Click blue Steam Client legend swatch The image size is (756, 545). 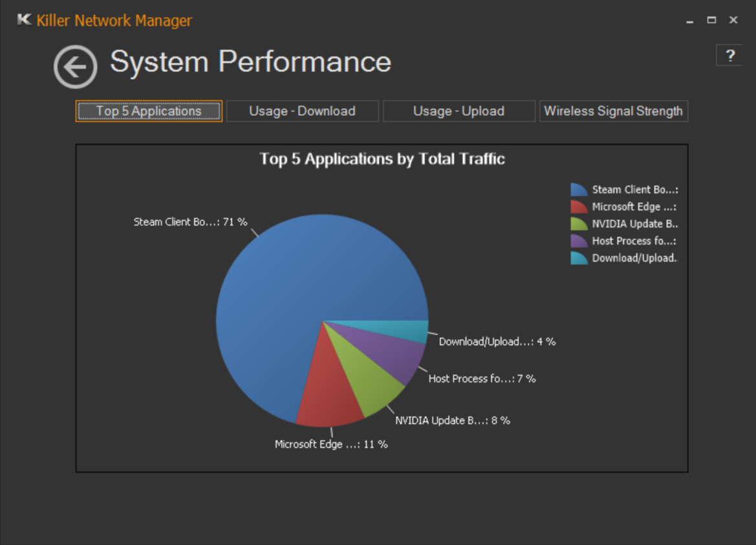point(579,189)
